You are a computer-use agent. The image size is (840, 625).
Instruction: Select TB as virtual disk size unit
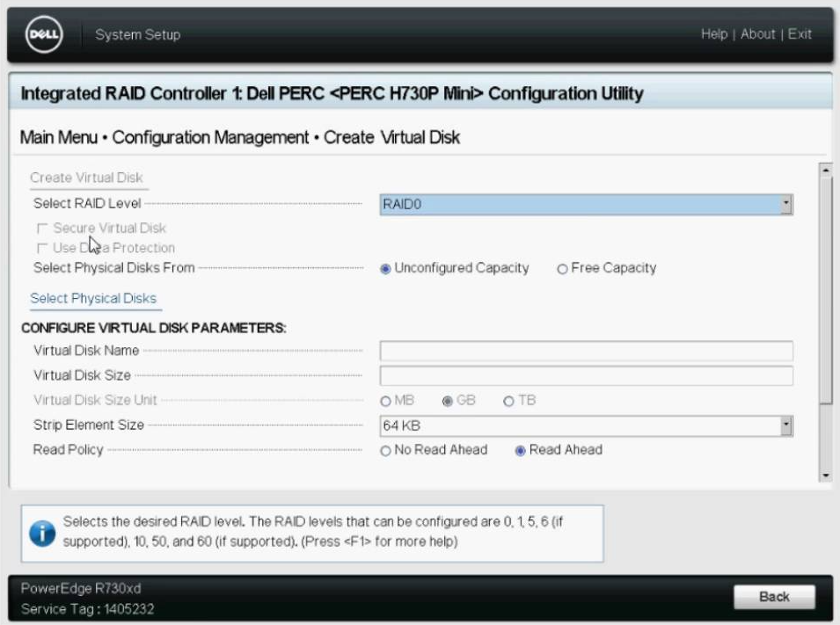[x=508, y=401]
